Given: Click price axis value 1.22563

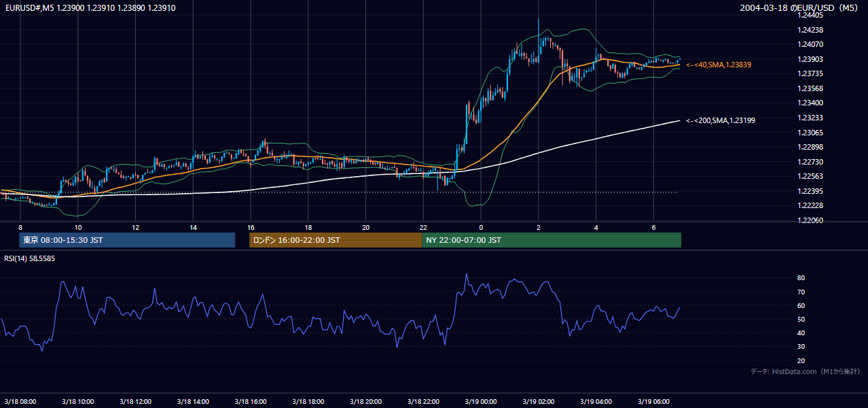Looking at the screenshot, I should tap(810, 176).
